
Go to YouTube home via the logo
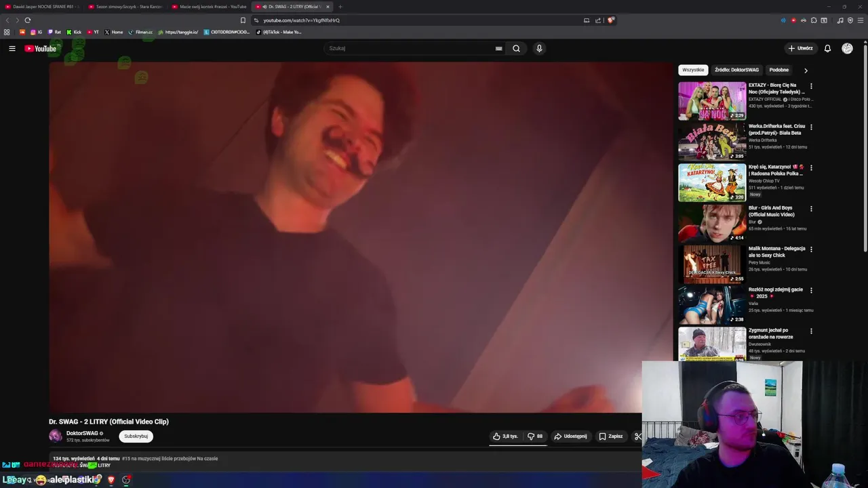pos(41,48)
